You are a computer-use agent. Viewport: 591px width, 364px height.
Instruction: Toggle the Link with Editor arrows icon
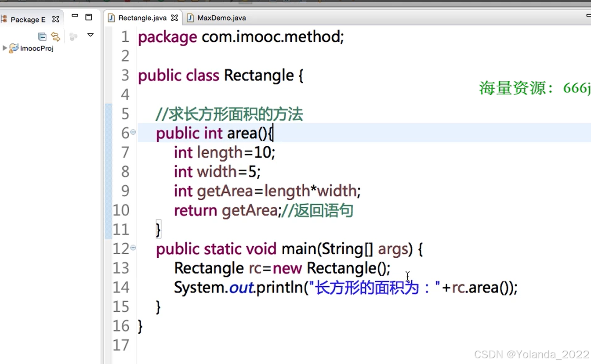click(x=55, y=36)
